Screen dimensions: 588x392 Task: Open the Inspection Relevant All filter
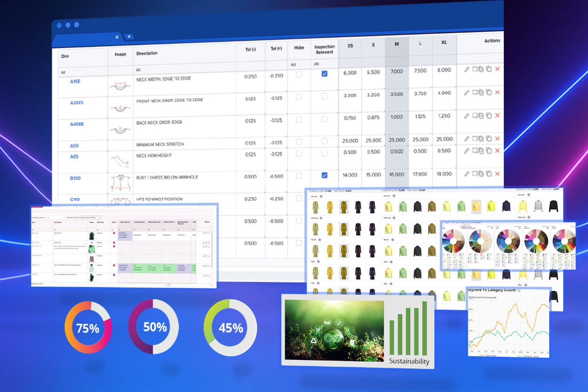tap(317, 64)
